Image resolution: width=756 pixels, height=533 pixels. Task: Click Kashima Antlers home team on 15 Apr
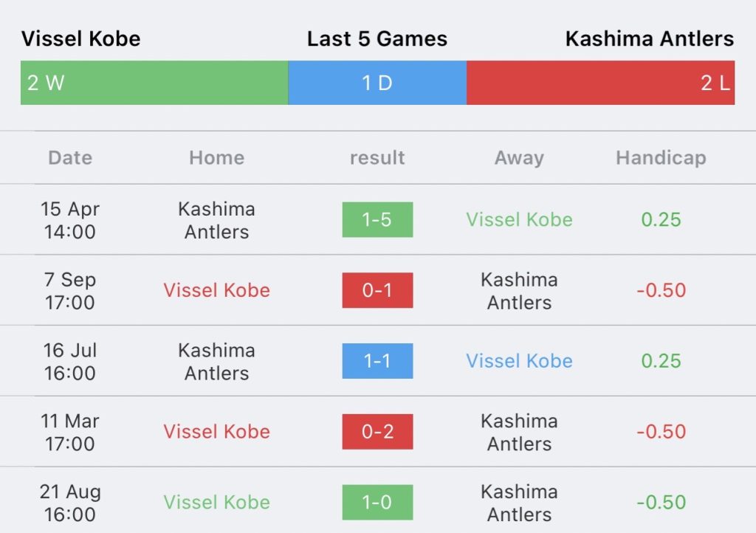click(x=217, y=220)
